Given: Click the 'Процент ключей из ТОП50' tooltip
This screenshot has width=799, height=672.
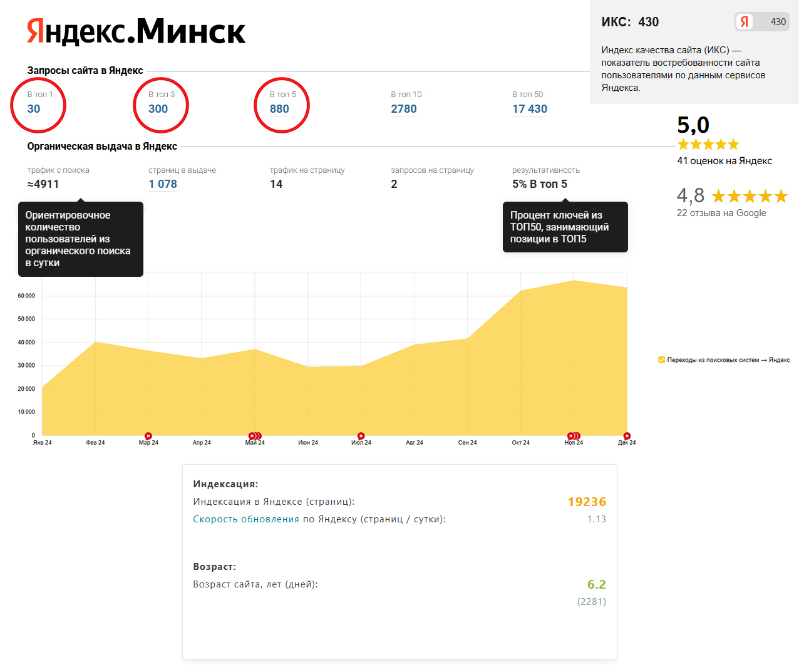Looking at the screenshot, I should (565, 227).
